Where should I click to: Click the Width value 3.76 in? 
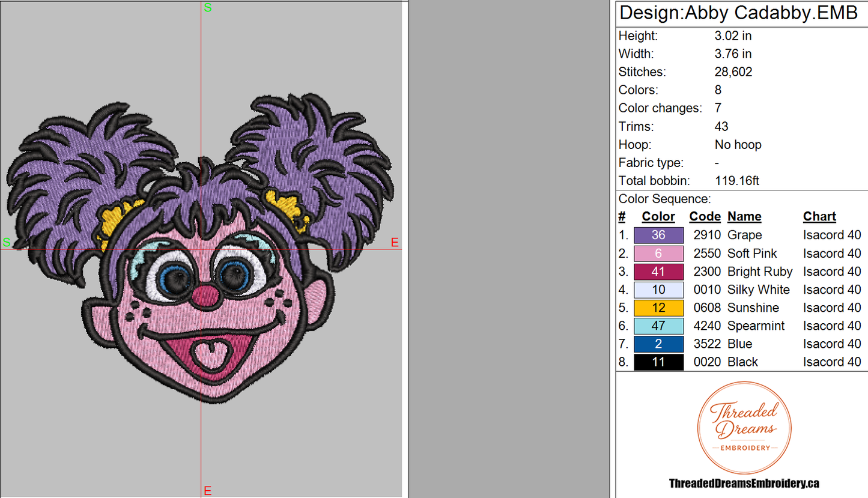point(733,54)
